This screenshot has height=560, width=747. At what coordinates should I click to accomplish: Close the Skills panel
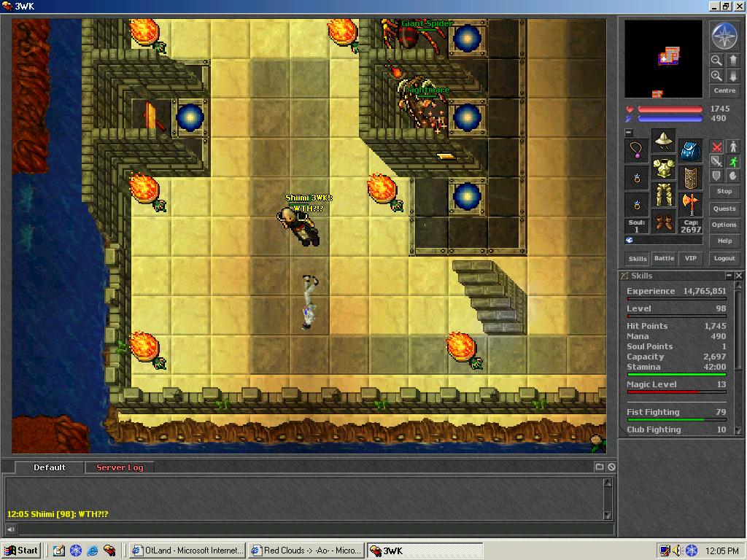click(738, 276)
